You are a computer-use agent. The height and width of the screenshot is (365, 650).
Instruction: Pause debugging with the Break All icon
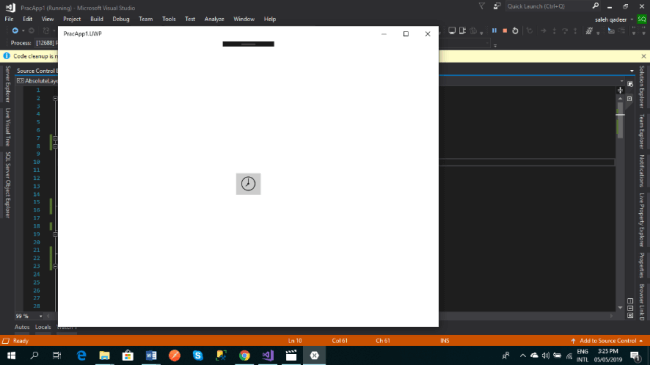(494, 31)
